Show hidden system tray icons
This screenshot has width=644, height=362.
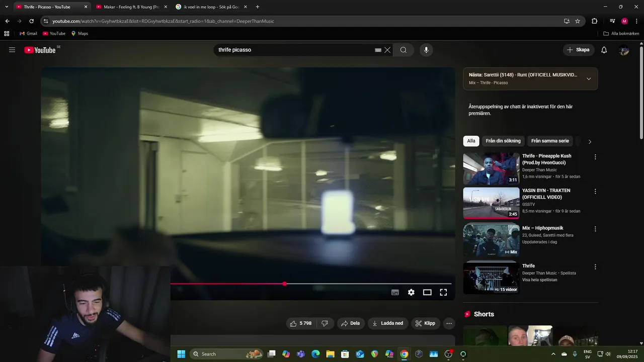(x=553, y=354)
